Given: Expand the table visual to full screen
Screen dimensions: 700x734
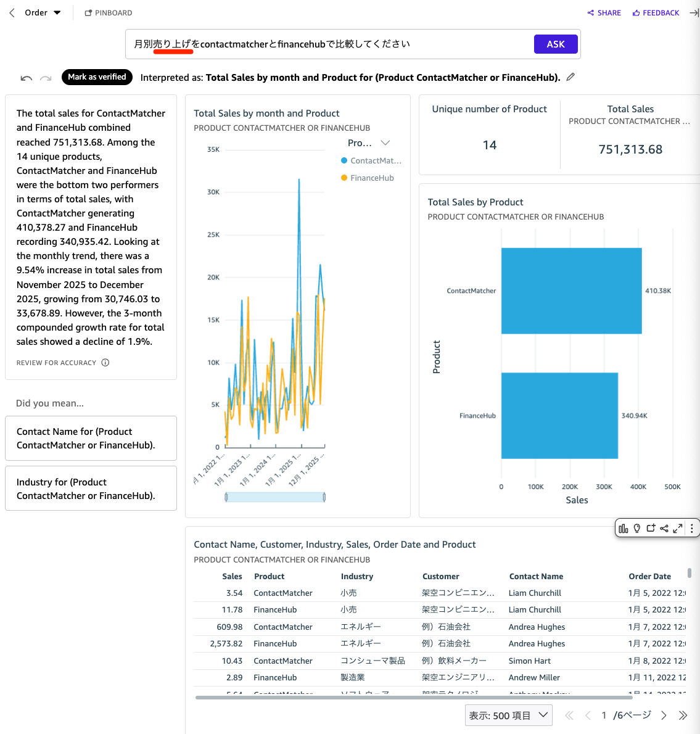Looking at the screenshot, I should (x=678, y=528).
